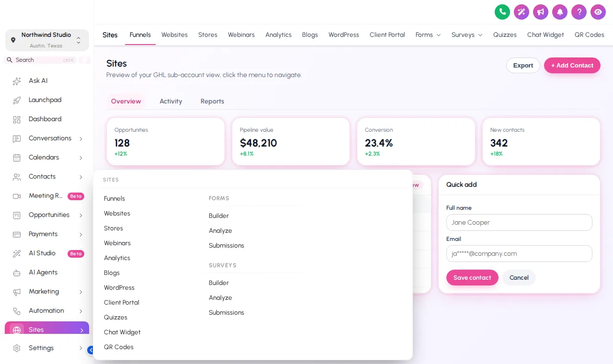Screen dimensions: 613x364
Task: Switch to the Activity tab
Action: pos(171,101)
